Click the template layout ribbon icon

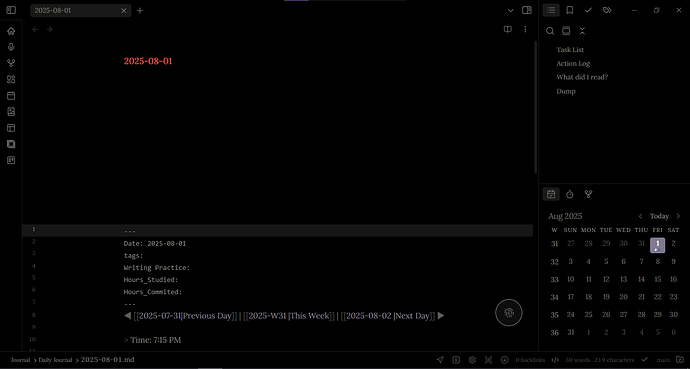pos(11,128)
